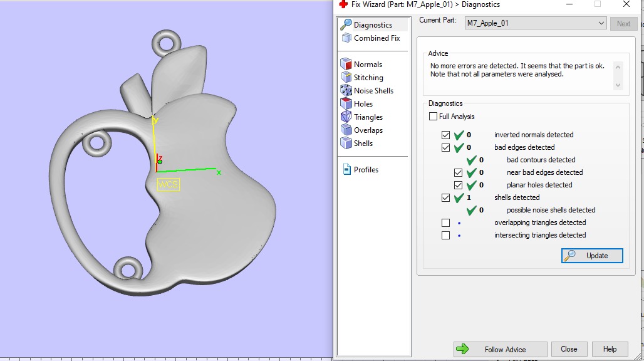Uncheck planar holes detected checkbox

click(458, 186)
